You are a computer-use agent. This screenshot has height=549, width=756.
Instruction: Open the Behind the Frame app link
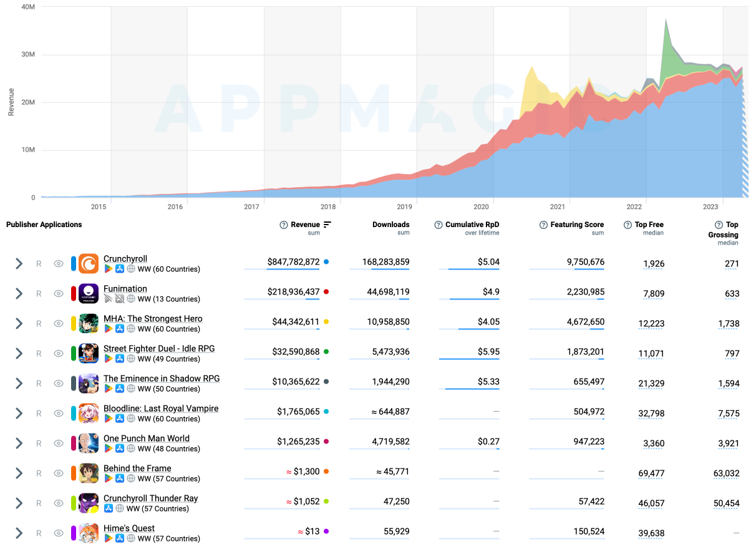pos(137,469)
